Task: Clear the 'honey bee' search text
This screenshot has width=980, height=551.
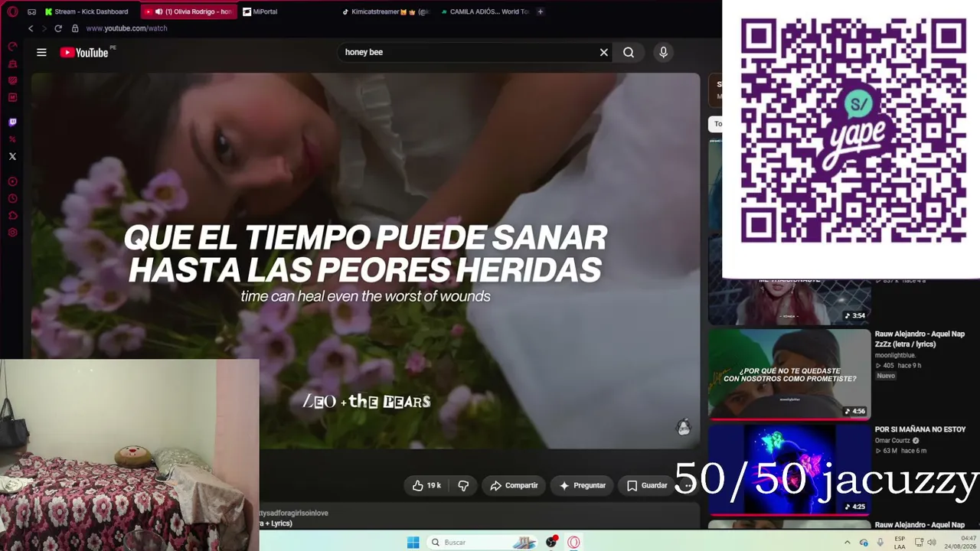Action: pyautogui.click(x=604, y=52)
